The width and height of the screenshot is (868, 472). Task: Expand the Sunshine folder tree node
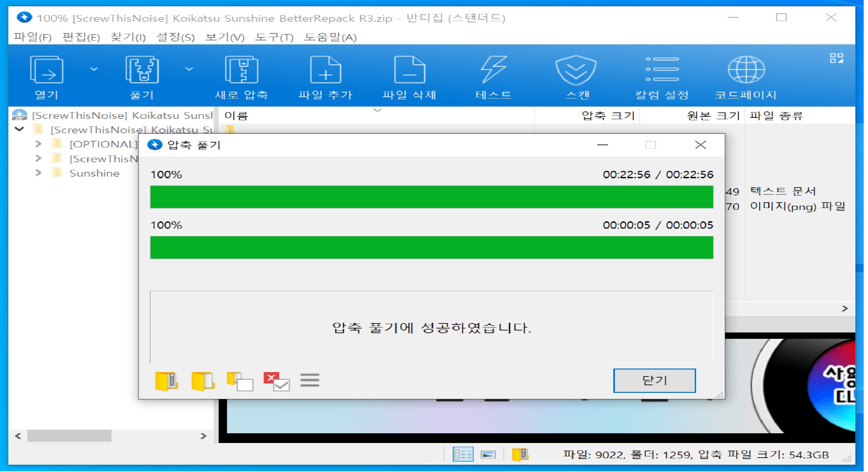point(38,173)
